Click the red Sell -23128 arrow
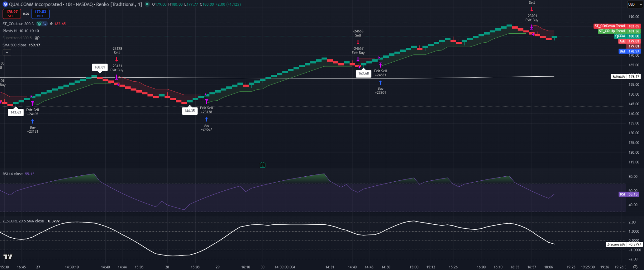 117,59
